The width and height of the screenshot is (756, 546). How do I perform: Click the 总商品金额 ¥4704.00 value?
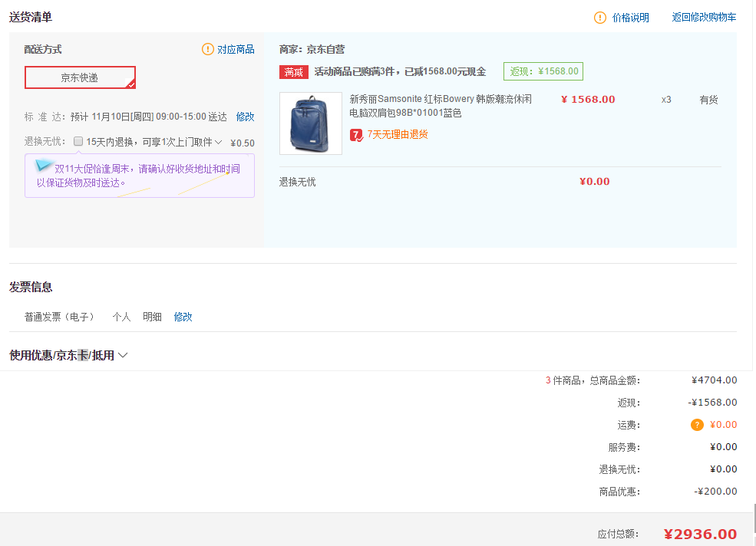pyautogui.click(x=714, y=380)
